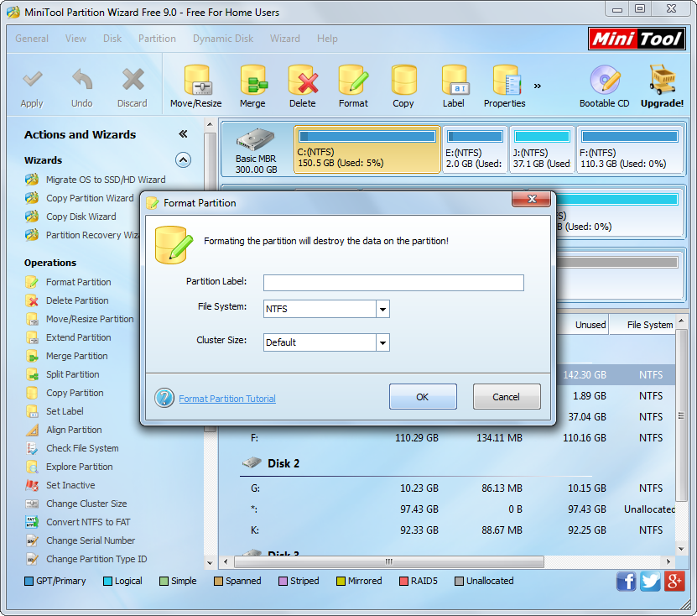Open the Facebook icon link
Screen dimensions: 697x616
pos(627,581)
